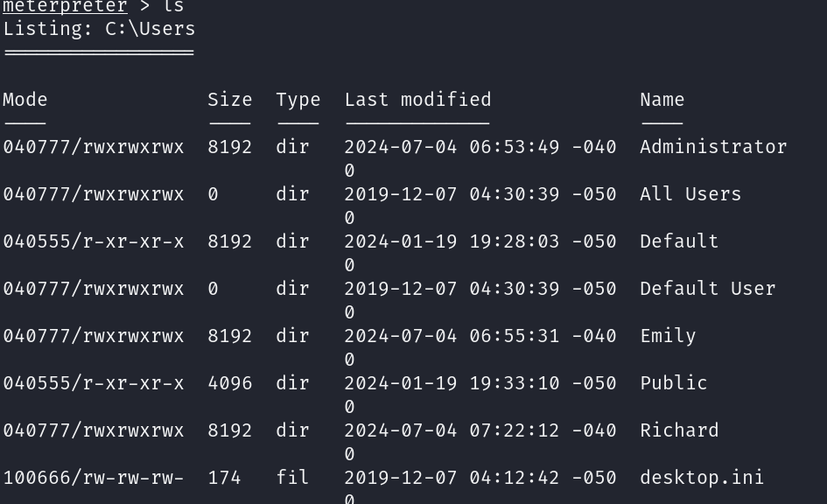This screenshot has height=504, width=827.
Task: Click the Last modified column header
Action: (417, 100)
